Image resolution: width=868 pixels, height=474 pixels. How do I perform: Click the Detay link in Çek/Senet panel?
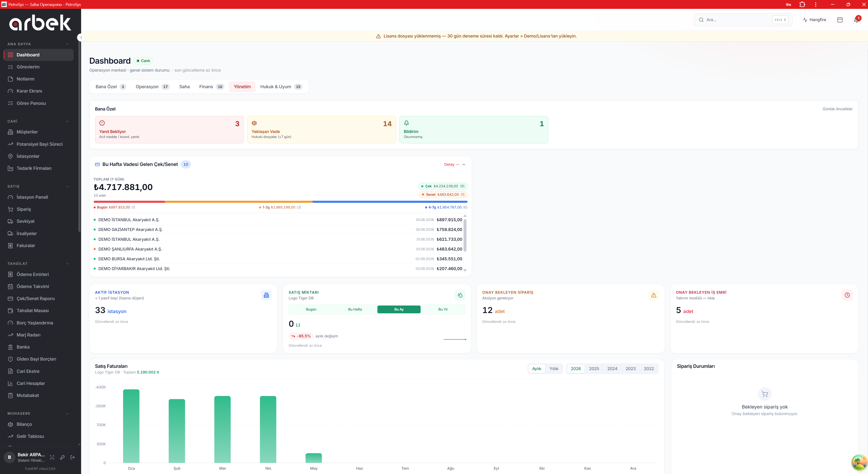click(x=451, y=165)
